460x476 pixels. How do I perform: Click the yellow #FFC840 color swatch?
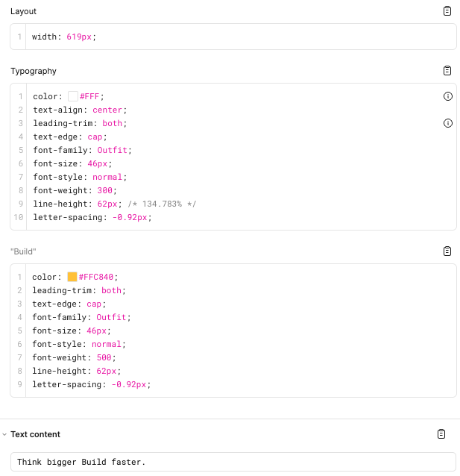(x=72, y=277)
